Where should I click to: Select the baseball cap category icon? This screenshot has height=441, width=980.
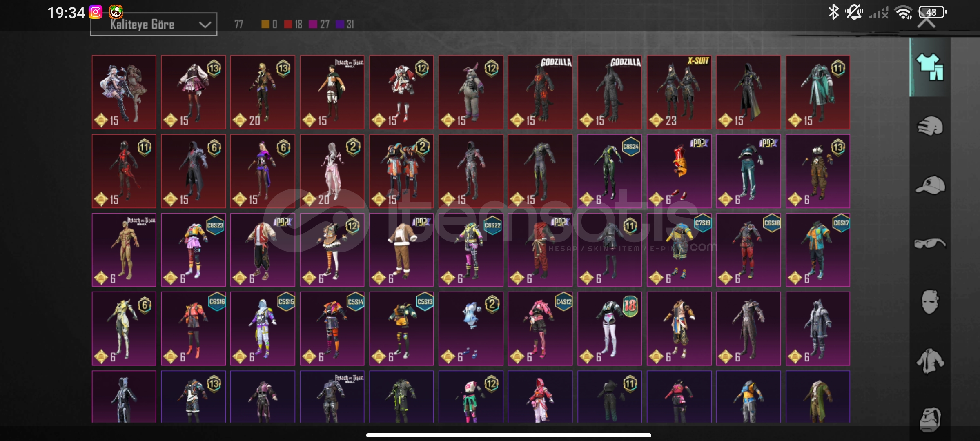(x=930, y=185)
